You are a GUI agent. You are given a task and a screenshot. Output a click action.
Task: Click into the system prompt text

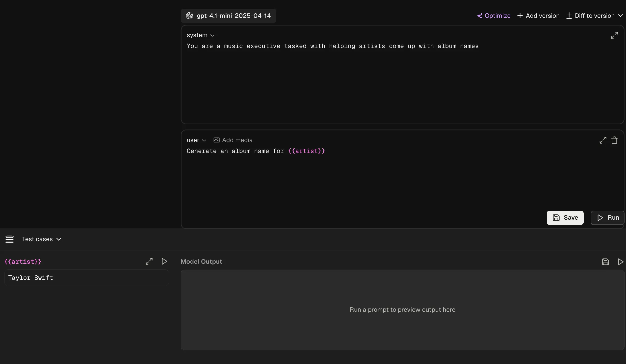(332, 46)
